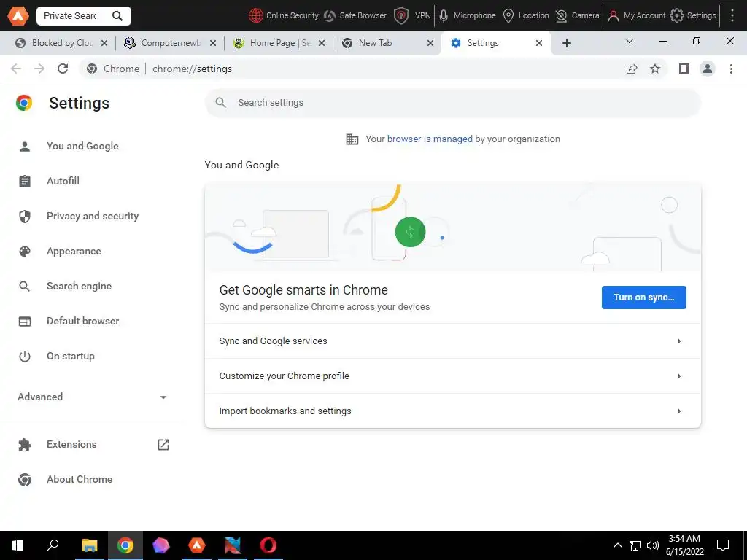747x560 pixels.
Task: Click the Avast logo icon in top bar
Action: 18,16
